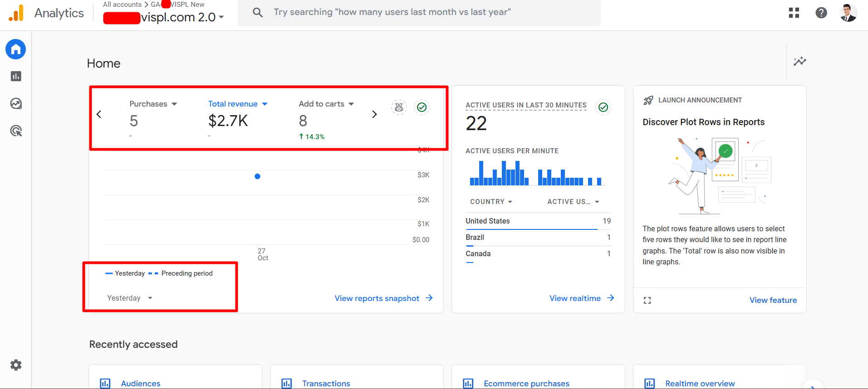Click the Help question mark icon
Viewport: 868px width, 389px height.
point(821,13)
